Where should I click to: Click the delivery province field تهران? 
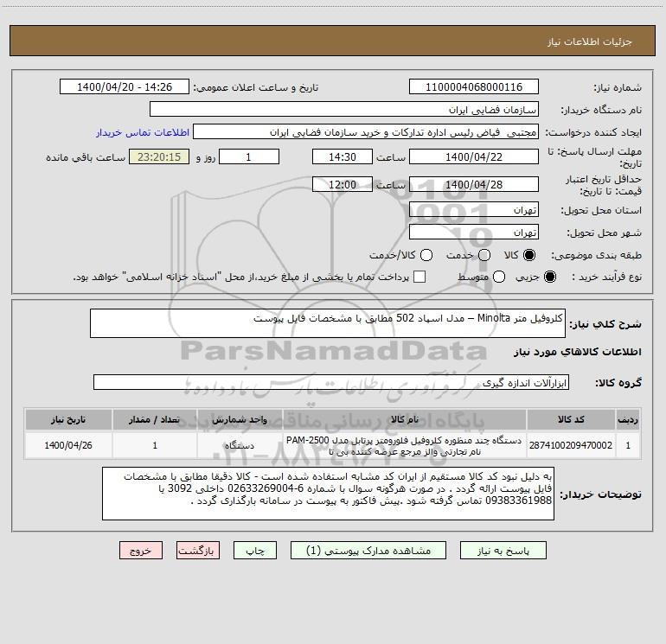tap(474, 209)
